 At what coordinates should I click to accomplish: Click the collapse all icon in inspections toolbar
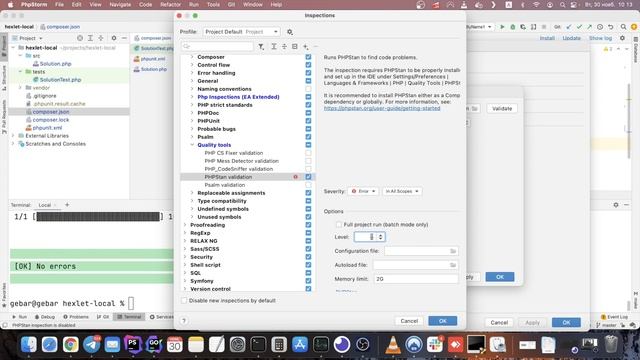tap(284, 47)
